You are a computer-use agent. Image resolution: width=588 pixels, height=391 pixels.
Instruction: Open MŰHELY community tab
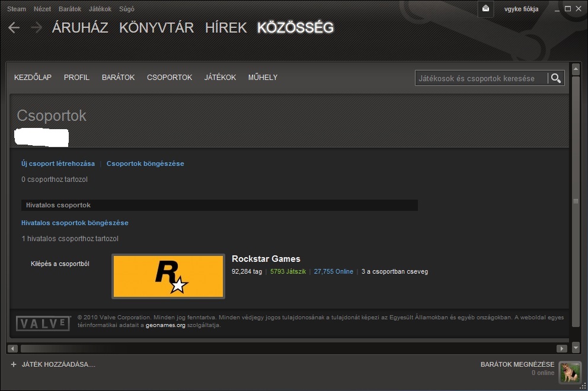tap(263, 77)
